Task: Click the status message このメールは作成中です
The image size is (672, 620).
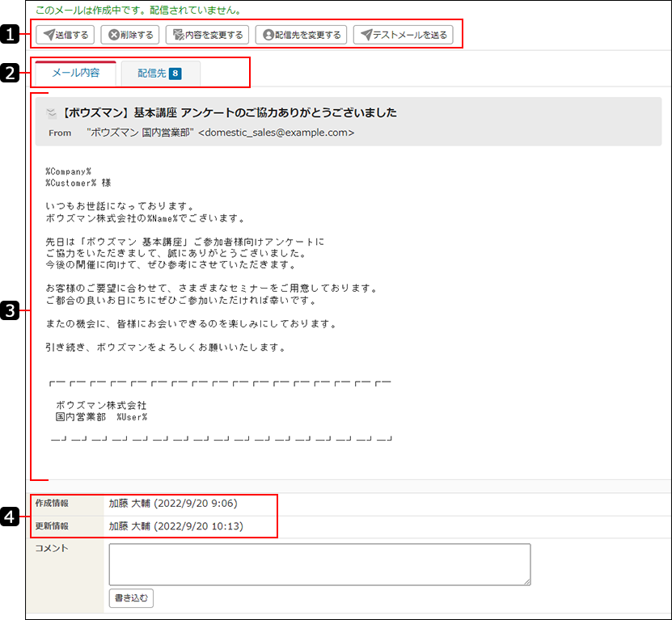Action: [x=138, y=11]
